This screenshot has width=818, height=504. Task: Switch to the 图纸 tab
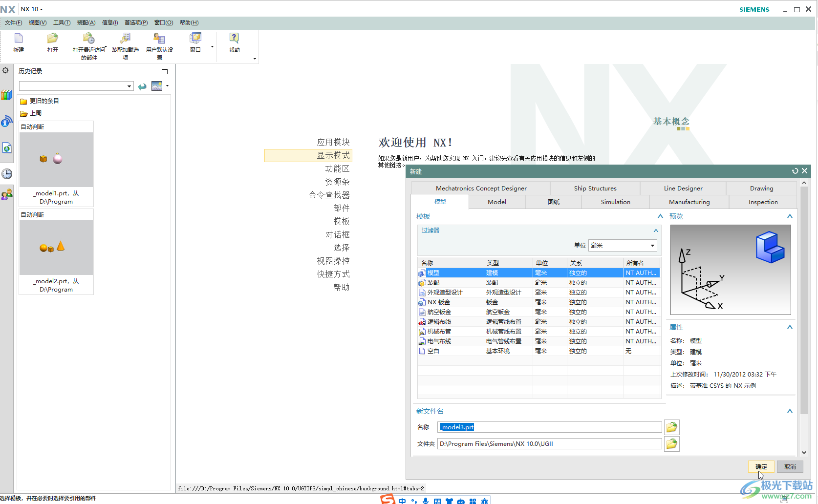554,202
